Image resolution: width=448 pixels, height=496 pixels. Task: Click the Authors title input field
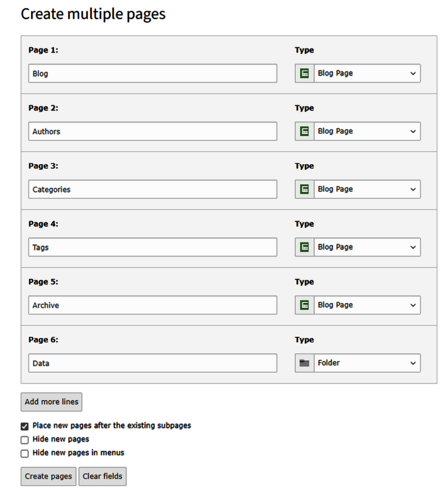153,131
